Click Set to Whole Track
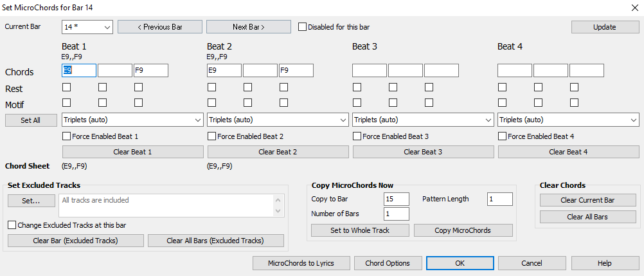This screenshot has width=644, height=276. [x=360, y=230]
